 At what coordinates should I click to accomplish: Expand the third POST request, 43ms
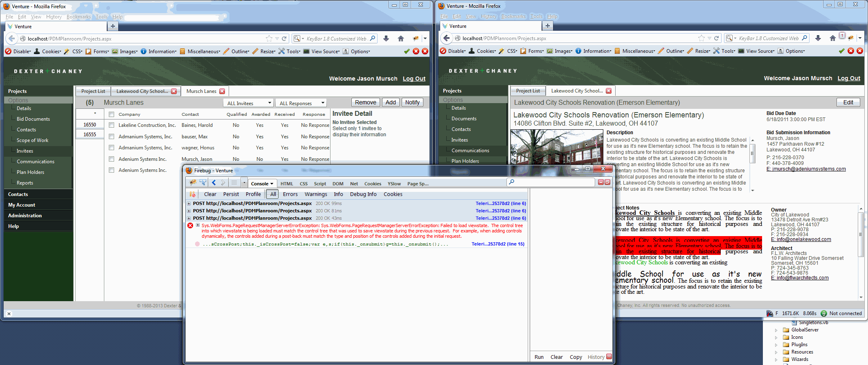[x=189, y=218]
